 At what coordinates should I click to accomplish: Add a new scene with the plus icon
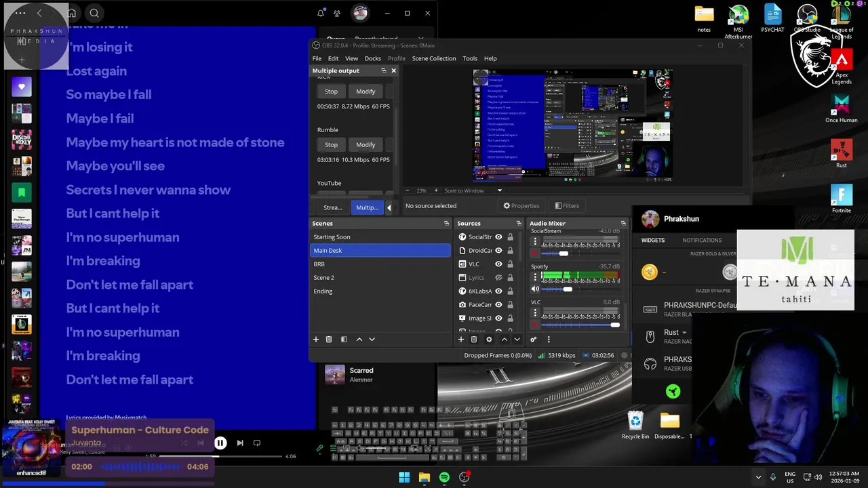pos(315,340)
